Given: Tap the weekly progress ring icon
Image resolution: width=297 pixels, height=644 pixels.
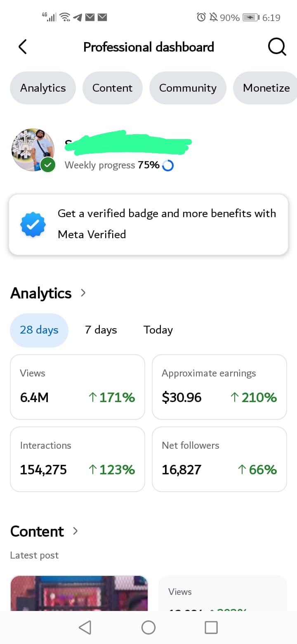Looking at the screenshot, I should tap(168, 166).
